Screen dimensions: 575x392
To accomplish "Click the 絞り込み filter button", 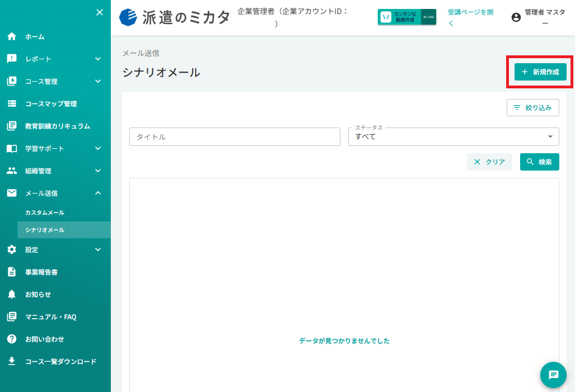I will (x=533, y=108).
